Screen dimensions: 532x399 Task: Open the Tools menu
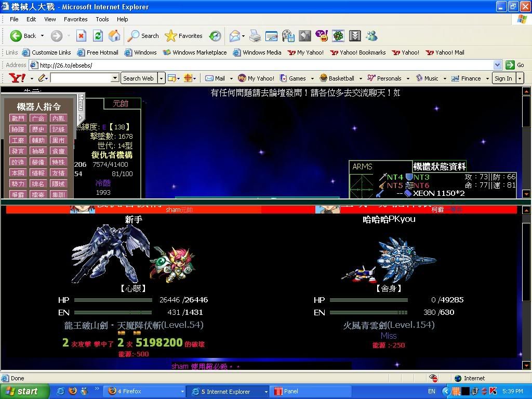(x=102, y=19)
